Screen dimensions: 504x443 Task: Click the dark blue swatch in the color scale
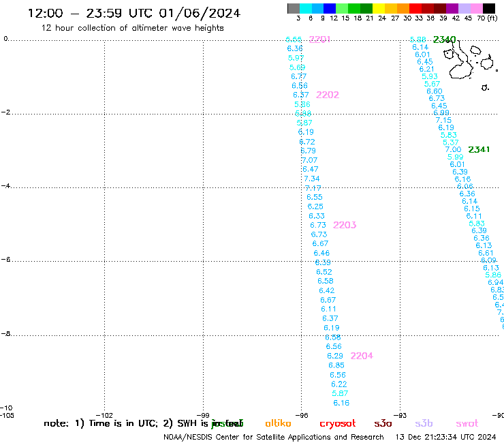[330, 8]
